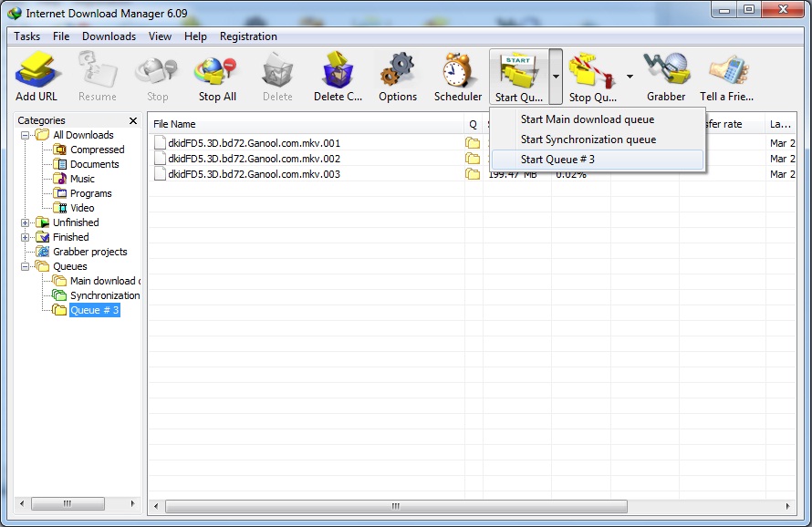Click the Grabber projects icon
Image resolution: width=812 pixels, height=527 pixels.
(43, 252)
